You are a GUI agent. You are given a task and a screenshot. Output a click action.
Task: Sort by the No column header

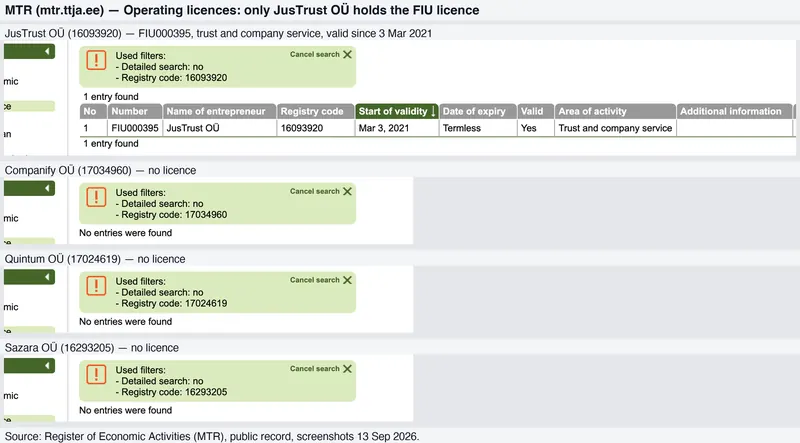pos(93,111)
